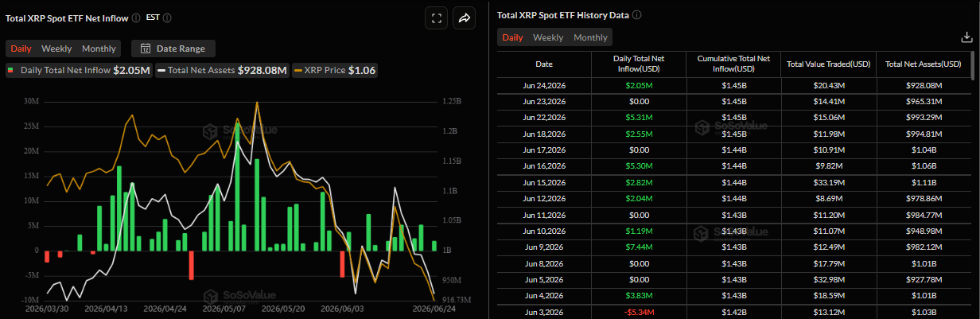
Task: Click the $20.43M value traded cell
Action: 828,85
